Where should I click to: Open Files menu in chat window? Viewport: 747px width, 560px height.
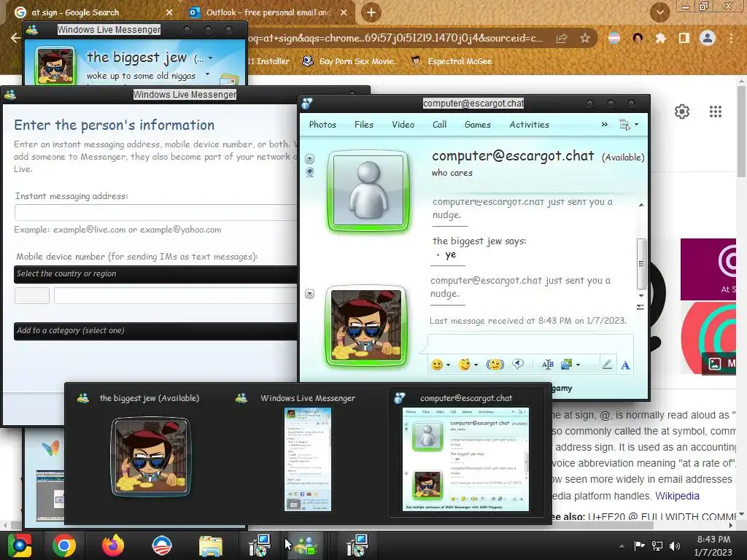pyautogui.click(x=363, y=125)
